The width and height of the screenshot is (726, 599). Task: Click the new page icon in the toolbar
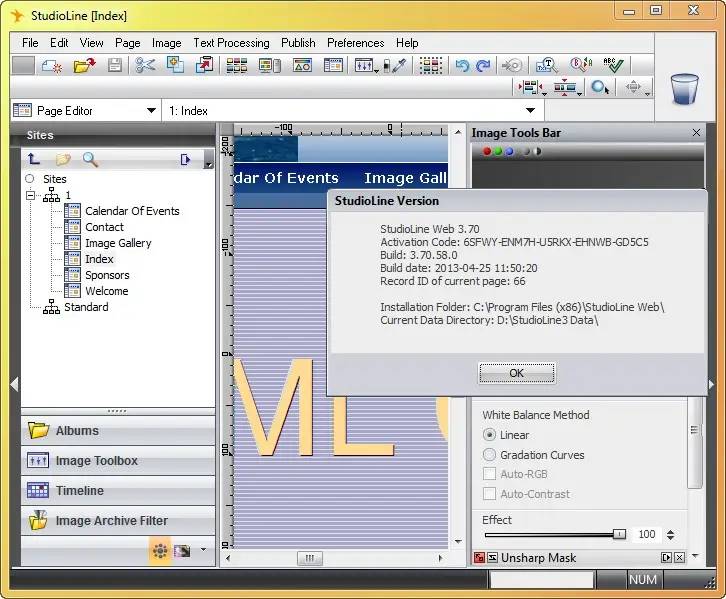pyautogui.click(x=52, y=66)
